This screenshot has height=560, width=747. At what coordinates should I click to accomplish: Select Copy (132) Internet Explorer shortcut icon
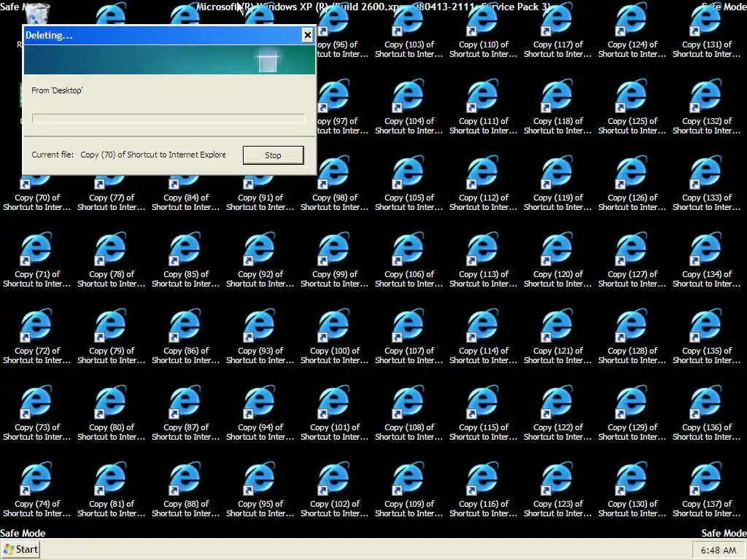[705, 96]
